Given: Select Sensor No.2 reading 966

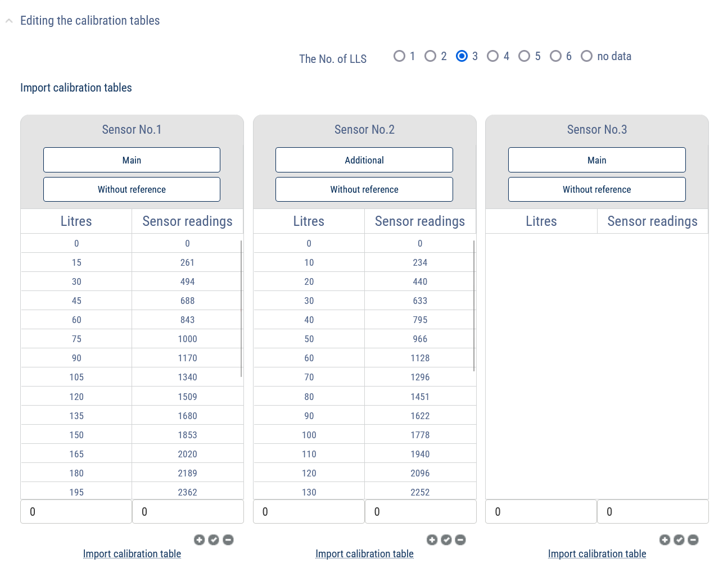Looking at the screenshot, I should (x=420, y=339).
